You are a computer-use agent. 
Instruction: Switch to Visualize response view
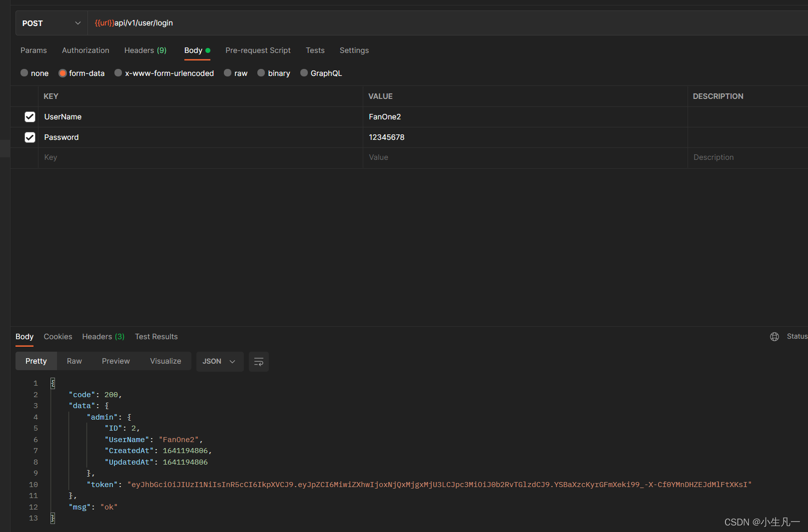coord(165,361)
